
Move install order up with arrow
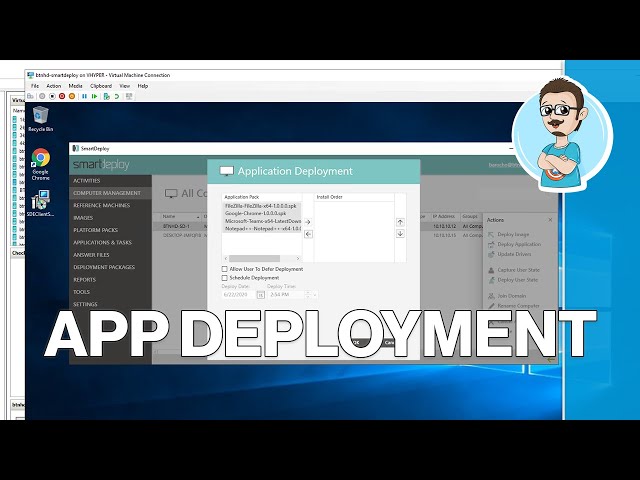pos(400,222)
